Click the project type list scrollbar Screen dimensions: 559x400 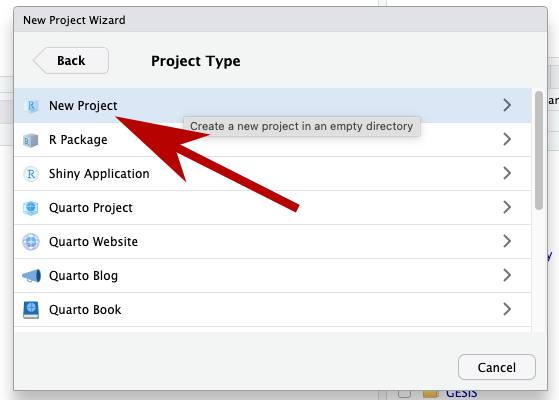(539, 150)
